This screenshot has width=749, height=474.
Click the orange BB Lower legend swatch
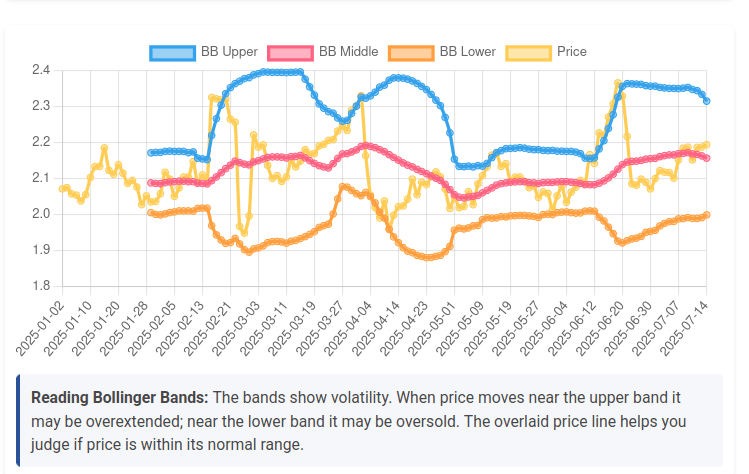point(412,51)
